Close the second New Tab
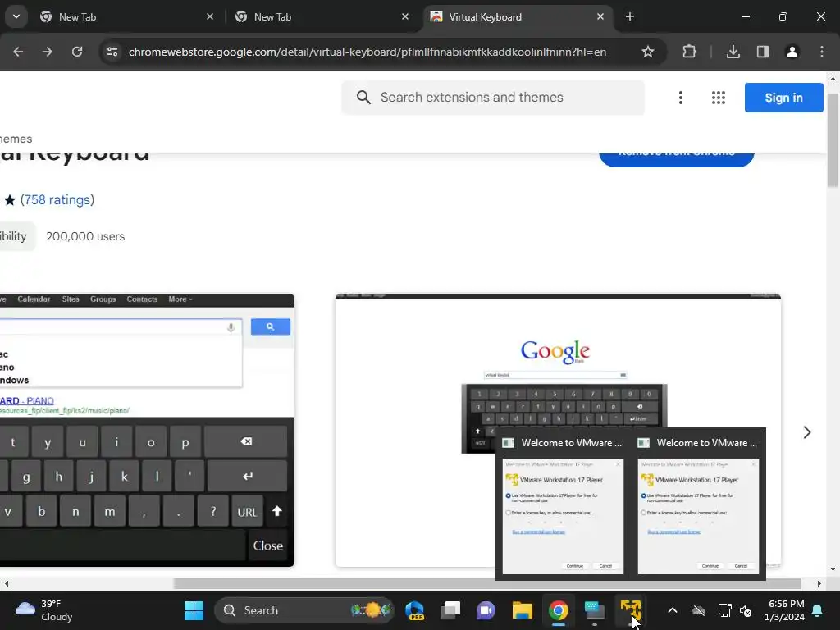 [405, 16]
